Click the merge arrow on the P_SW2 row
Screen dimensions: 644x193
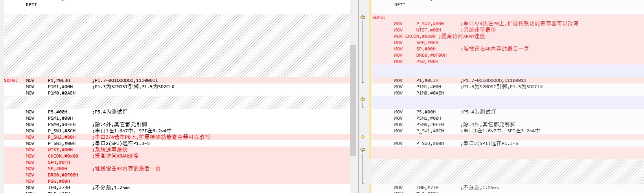pos(363,137)
